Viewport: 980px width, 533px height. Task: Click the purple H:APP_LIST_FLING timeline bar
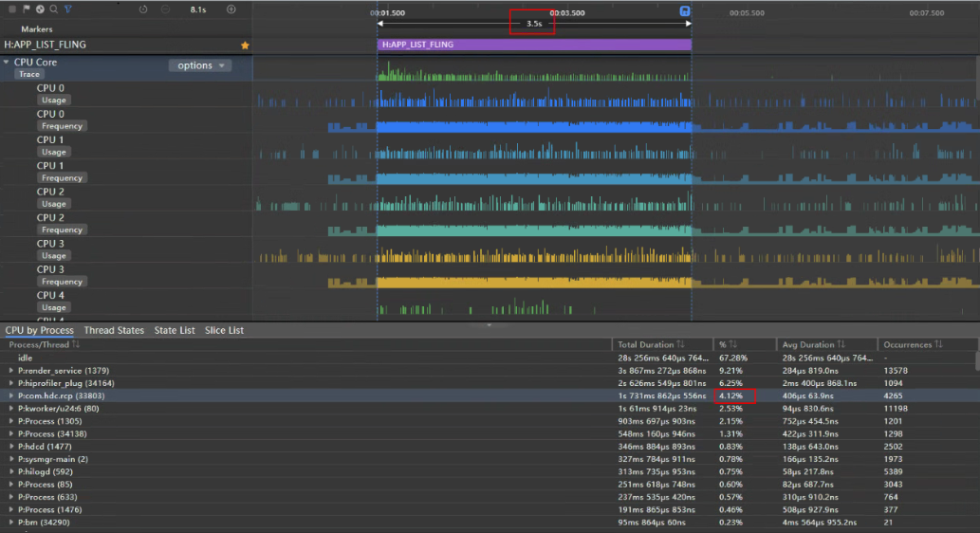point(534,45)
